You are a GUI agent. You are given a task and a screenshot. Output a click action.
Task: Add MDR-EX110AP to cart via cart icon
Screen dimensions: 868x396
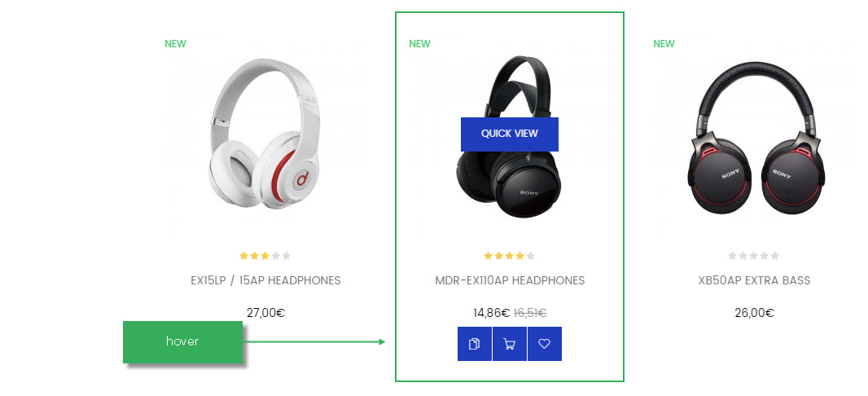click(509, 344)
